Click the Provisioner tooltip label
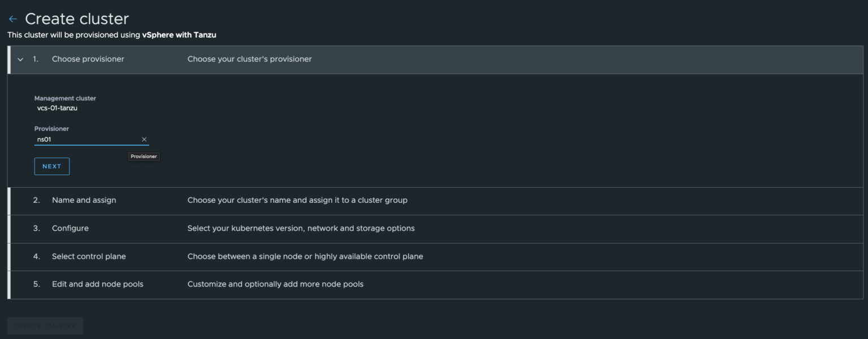Screen dimensions: 868x339 pos(144,157)
